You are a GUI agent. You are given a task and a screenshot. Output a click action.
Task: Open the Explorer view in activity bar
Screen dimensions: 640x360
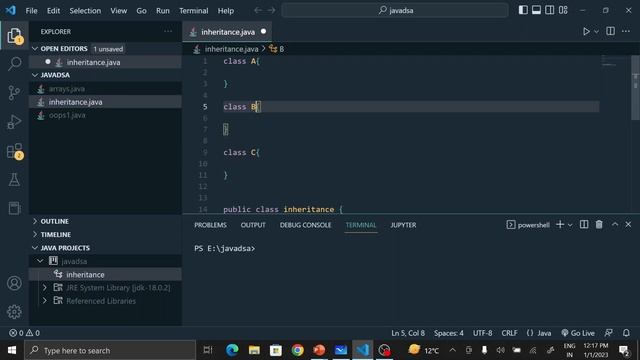click(x=14, y=36)
